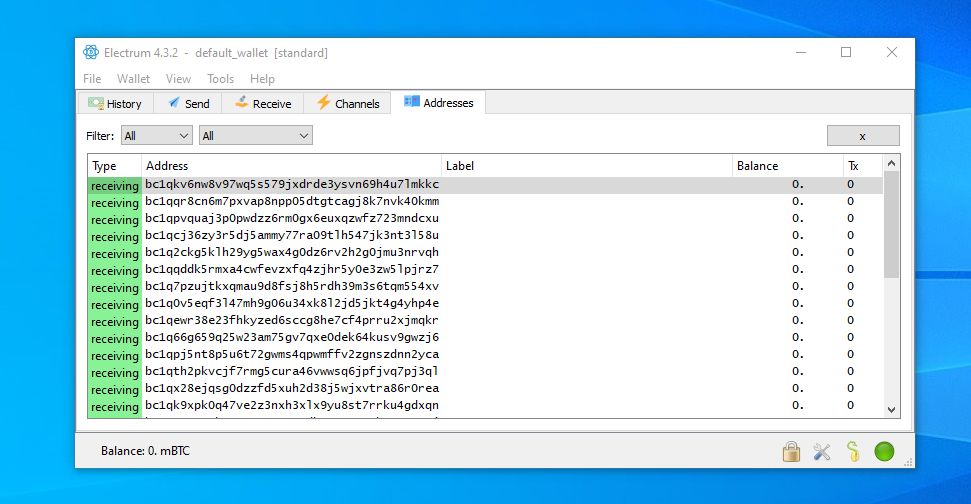971x504 pixels.
Task: Sort by the Balance column header
Action: pos(788,166)
